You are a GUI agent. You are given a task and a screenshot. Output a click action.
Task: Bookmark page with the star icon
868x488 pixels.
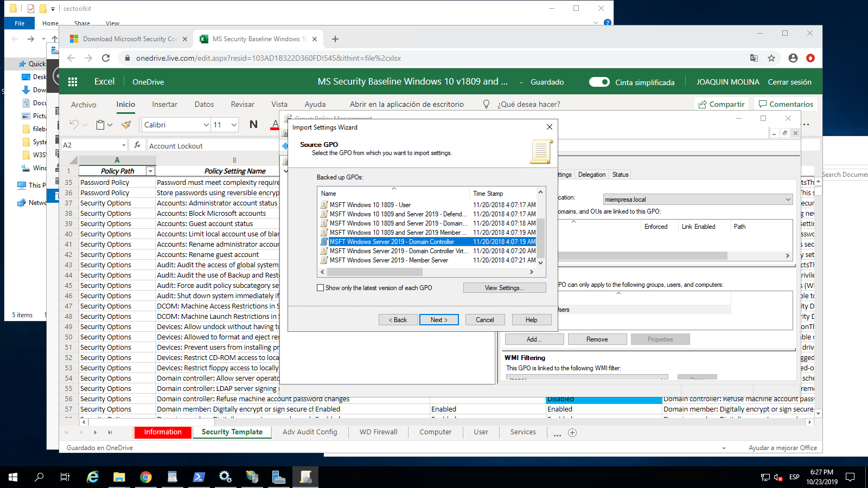(771, 58)
